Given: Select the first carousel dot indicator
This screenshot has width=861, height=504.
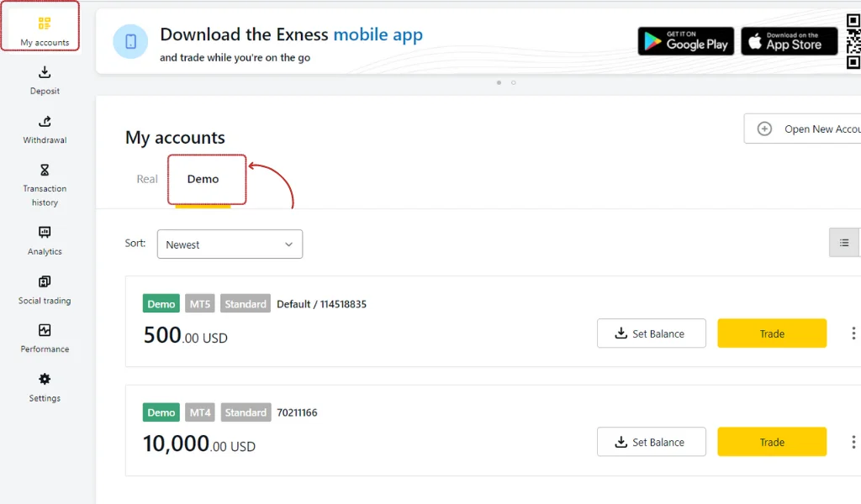Looking at the screenshot, I should (x=499, y=82).
